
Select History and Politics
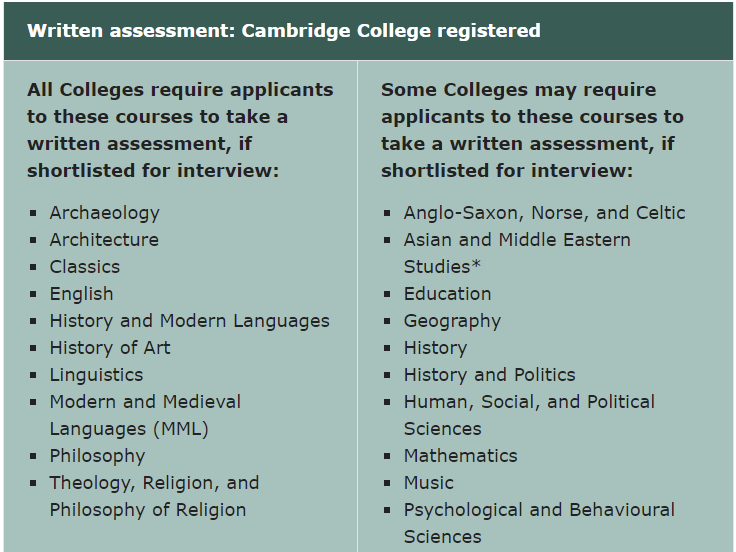point(490,375)
